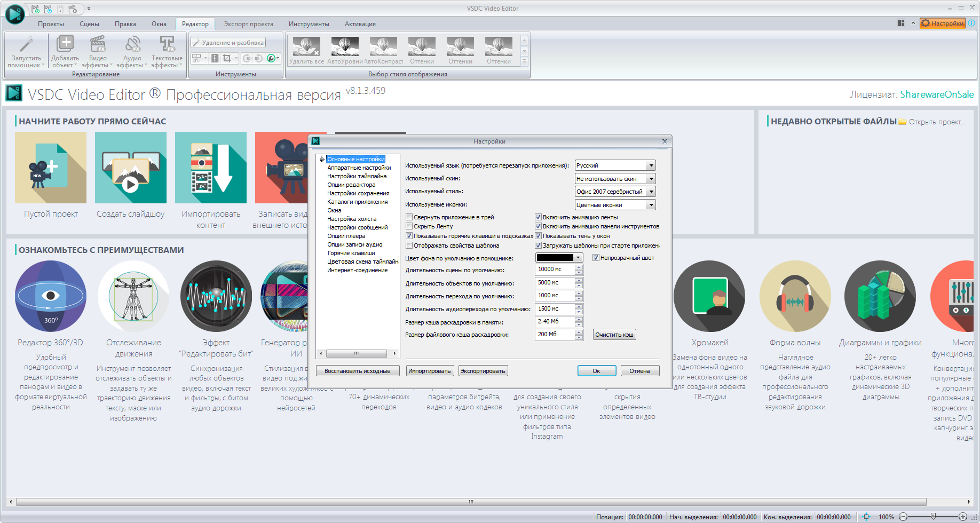This screenshot has width=980, height=523.
Task: Open Текстовые эффекты icon menu
Action: click(x=167, y=45)
